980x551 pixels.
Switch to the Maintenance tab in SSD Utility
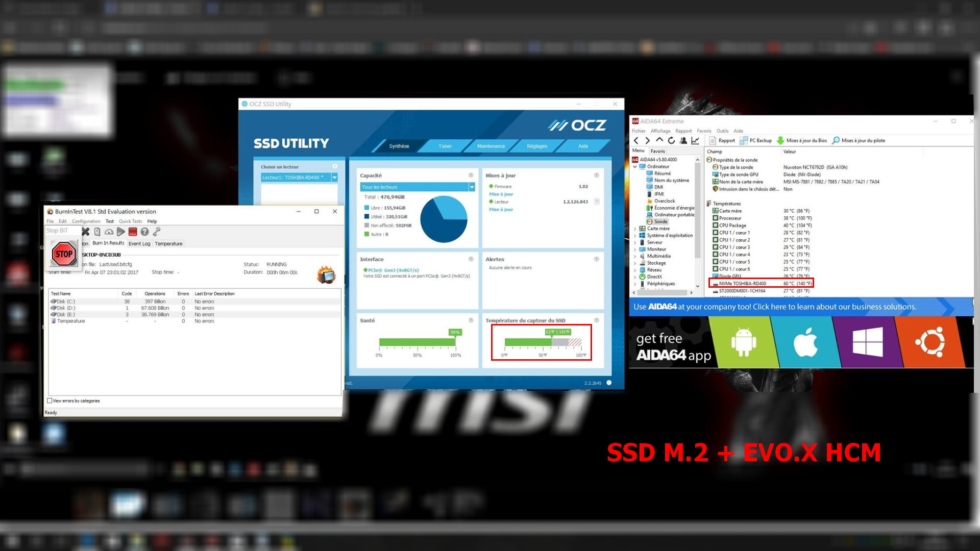point(491,146)
